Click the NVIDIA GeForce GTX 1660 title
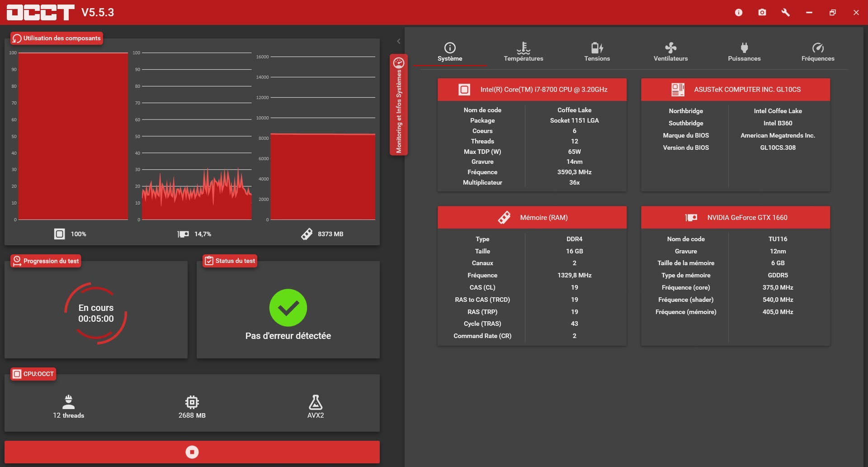Viewport: 868px width, 467px height. (x=747, y=218)
